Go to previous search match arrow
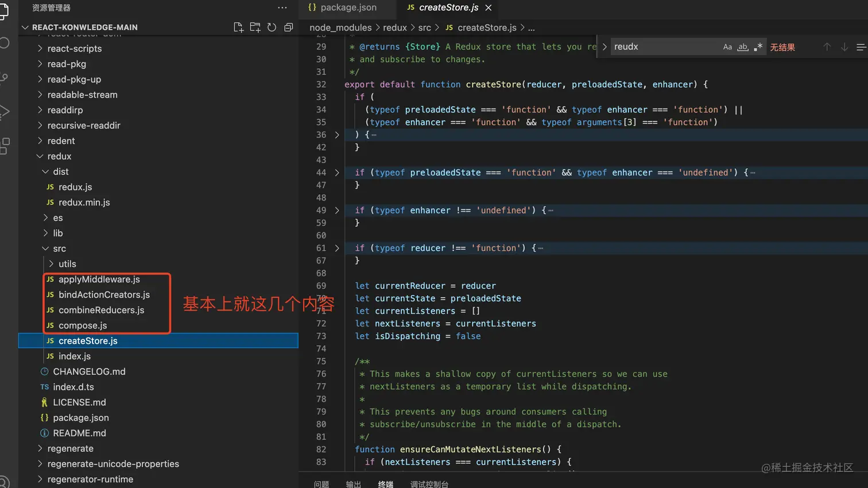Screen dimensions: 868x488 pyautogui.click(x=827, y=47)
